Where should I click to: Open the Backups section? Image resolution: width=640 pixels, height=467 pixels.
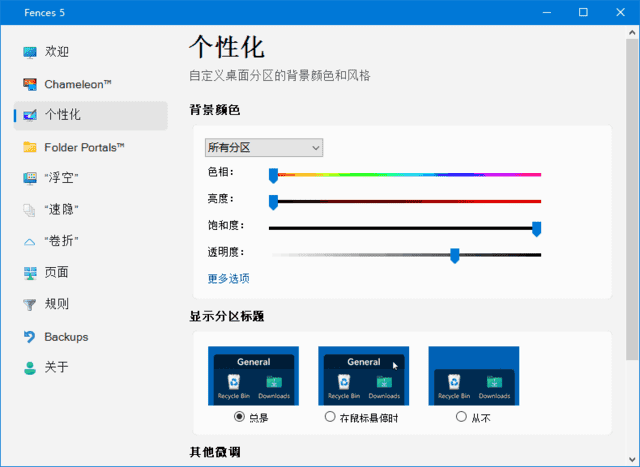point(91,337)
